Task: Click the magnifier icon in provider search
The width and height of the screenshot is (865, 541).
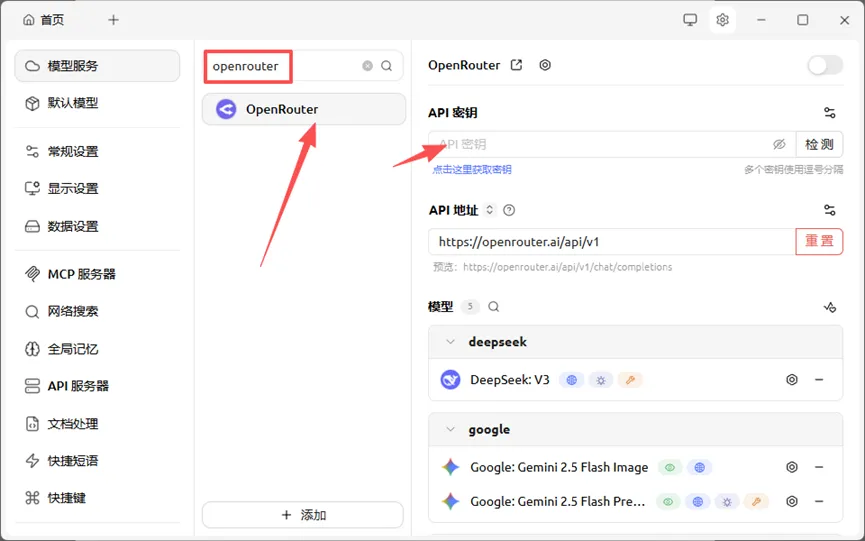Action: 387,66
